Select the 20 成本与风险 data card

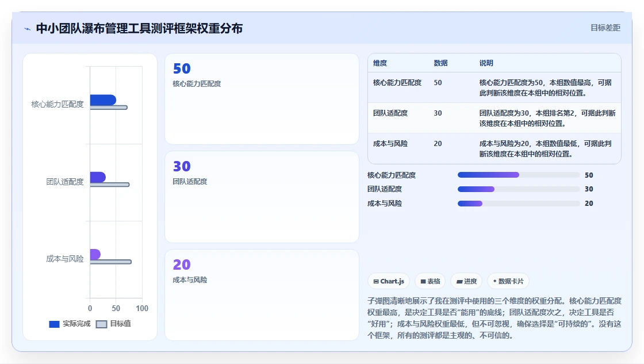[x=262, y=295]
